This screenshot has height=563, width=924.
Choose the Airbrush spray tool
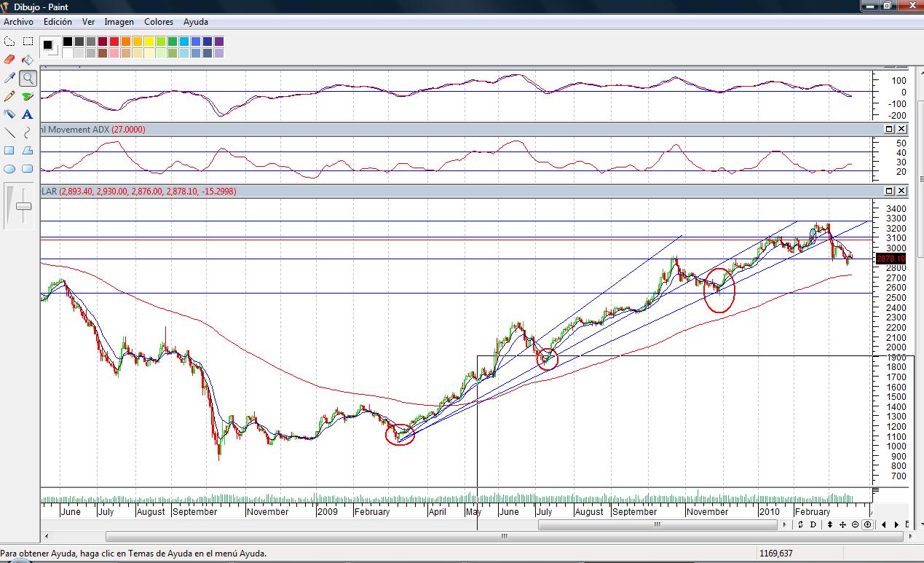point(9,114)
